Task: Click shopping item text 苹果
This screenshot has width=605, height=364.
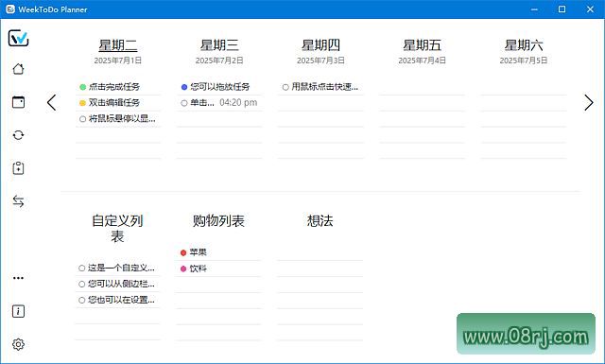Action: tap(198, 252)
